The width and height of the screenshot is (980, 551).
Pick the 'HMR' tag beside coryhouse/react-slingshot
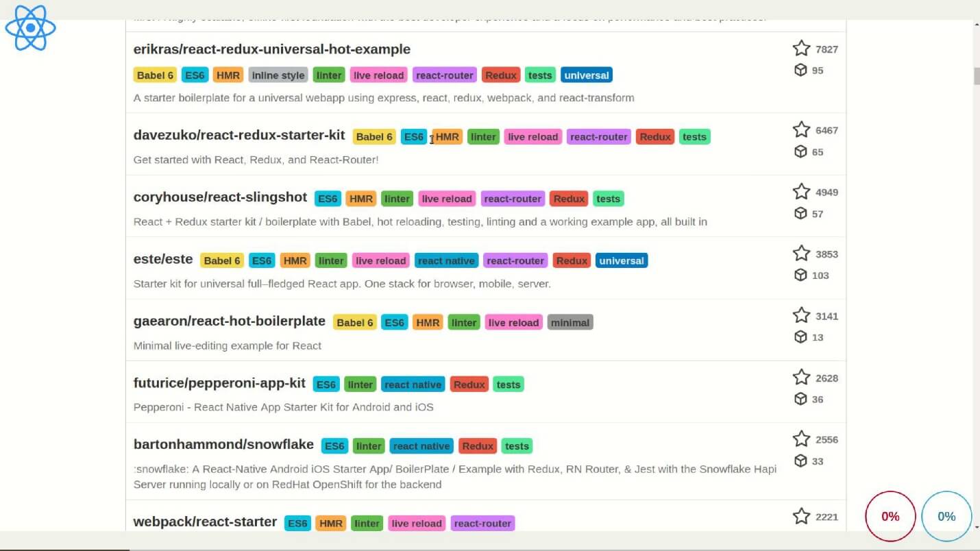(x=361, y=199)
